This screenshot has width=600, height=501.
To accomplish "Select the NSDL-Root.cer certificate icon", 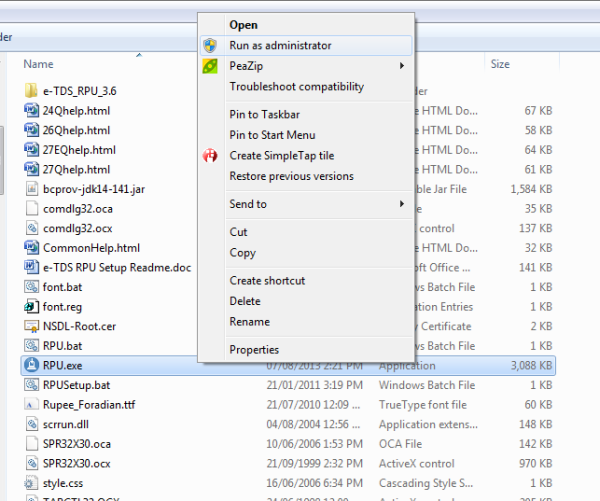I will [x=31, y=326].
